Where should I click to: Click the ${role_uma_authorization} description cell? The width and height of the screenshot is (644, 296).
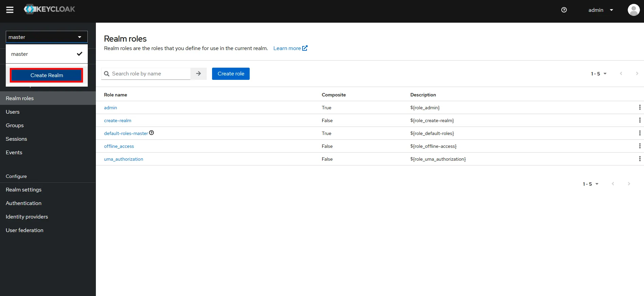point(438,159)
